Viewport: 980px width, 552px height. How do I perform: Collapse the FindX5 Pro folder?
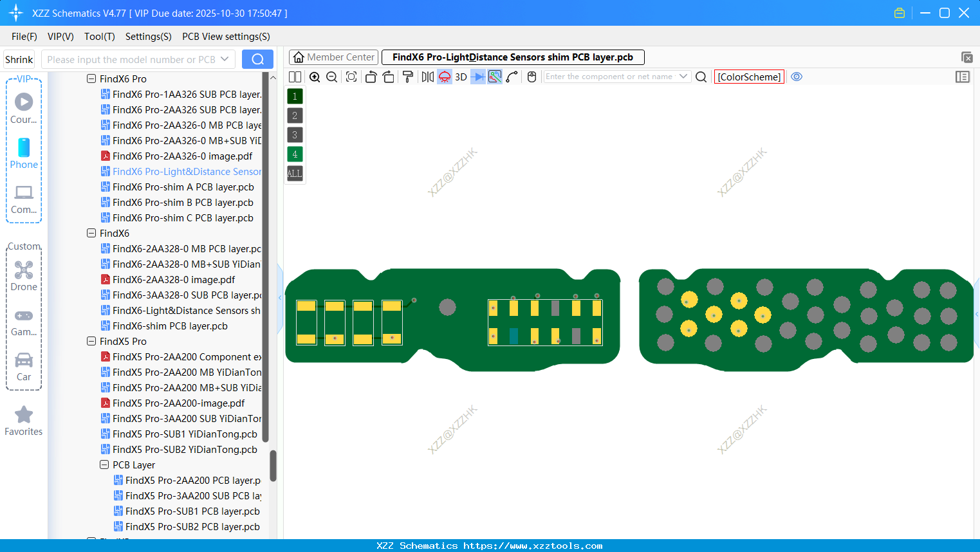[91, 341]
